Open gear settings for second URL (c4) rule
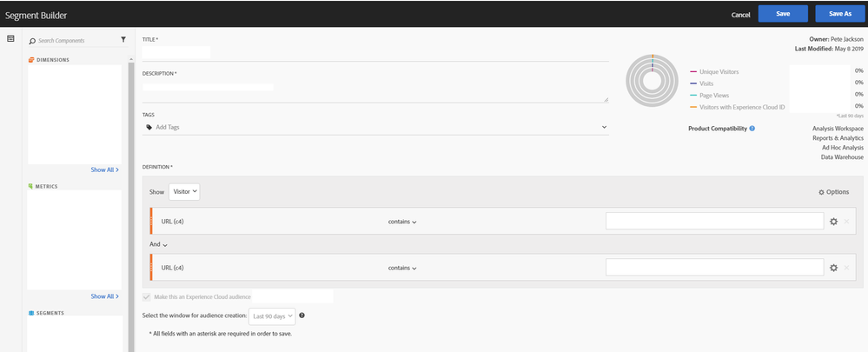This screenshot has width=868, height=352. coord(833,268)
